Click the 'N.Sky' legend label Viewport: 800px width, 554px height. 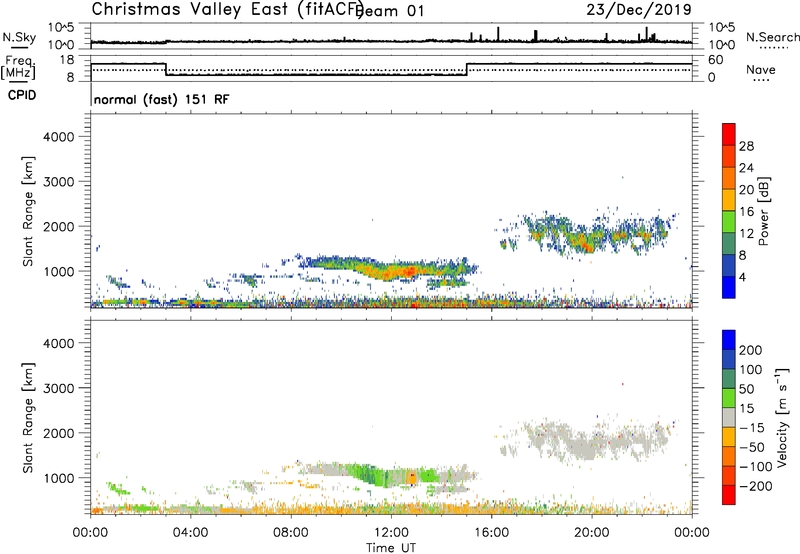pos(19,38)
